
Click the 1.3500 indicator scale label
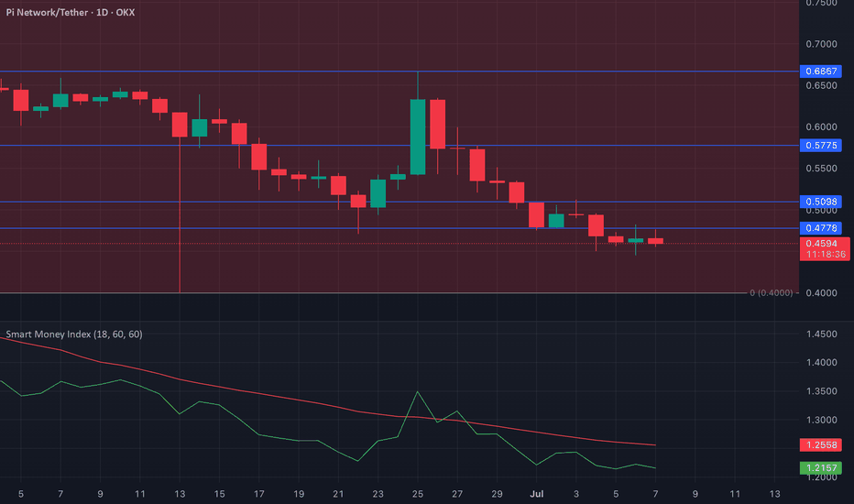821,391
